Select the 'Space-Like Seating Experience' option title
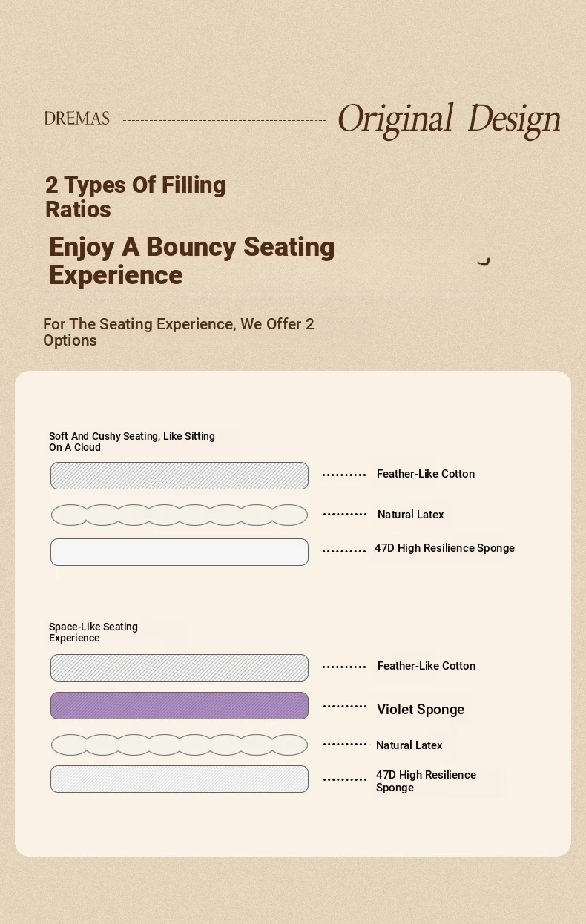This screenshot has height=924, width=586. (93, 633)
